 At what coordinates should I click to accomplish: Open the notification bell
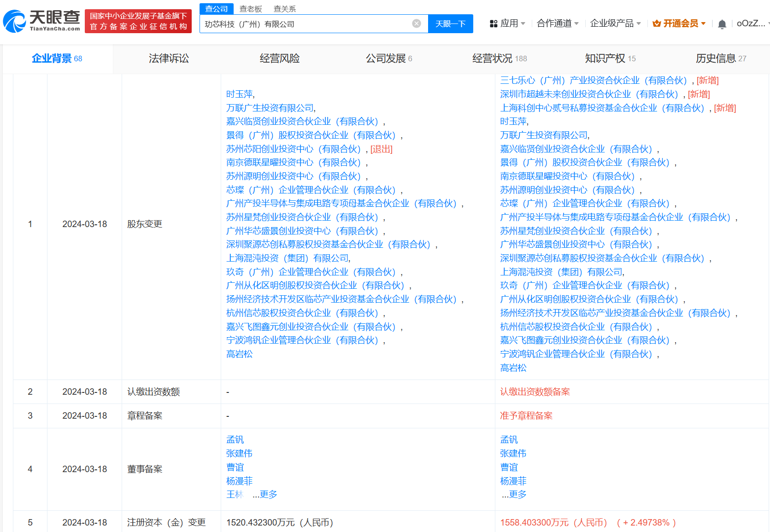722,24
